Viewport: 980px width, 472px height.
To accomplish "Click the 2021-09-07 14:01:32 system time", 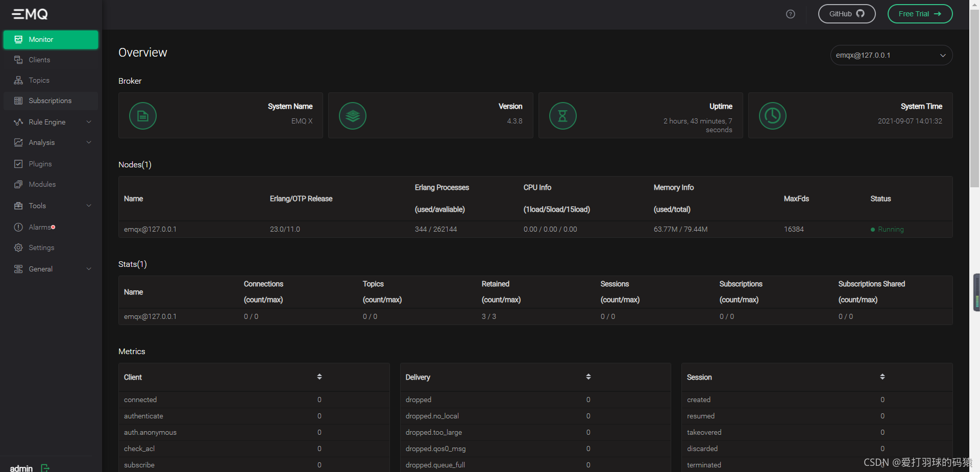I will (x=910, y=121).
